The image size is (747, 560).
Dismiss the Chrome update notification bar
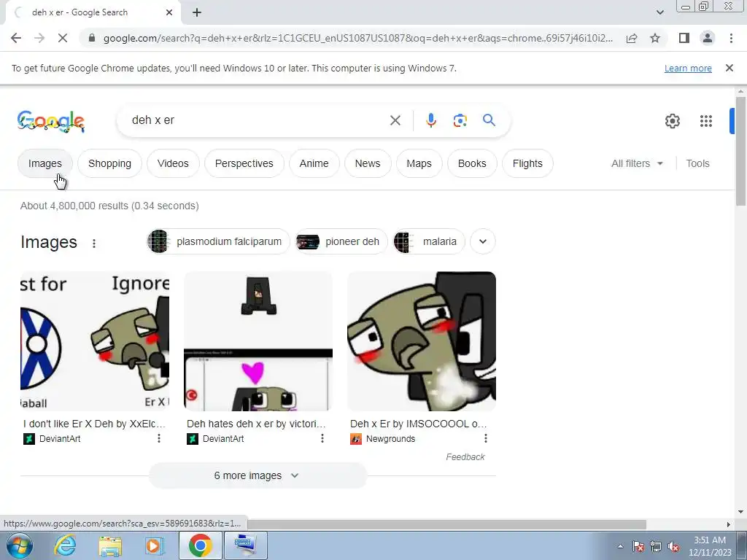729,68
